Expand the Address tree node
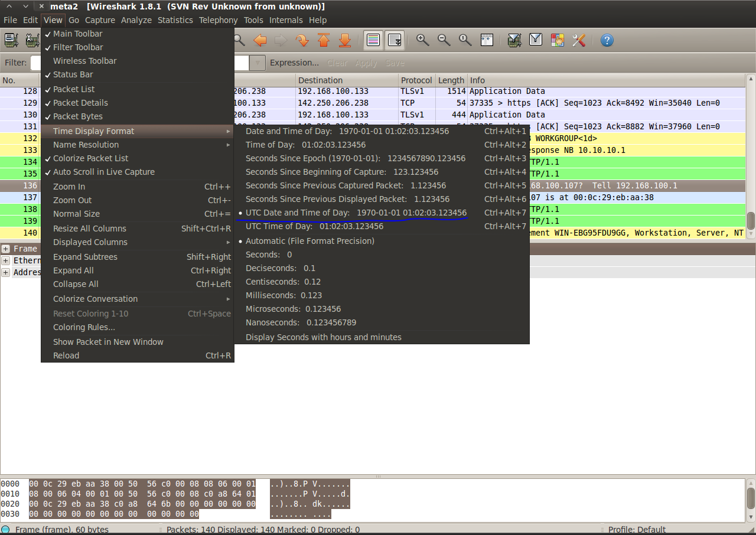This screenshot has width=756, height=535. (6, 272)
